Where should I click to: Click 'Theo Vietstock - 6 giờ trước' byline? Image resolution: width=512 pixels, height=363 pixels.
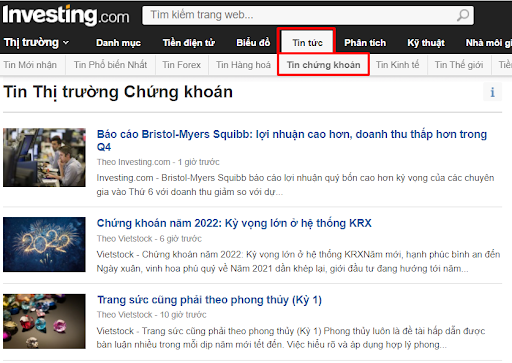149,239
